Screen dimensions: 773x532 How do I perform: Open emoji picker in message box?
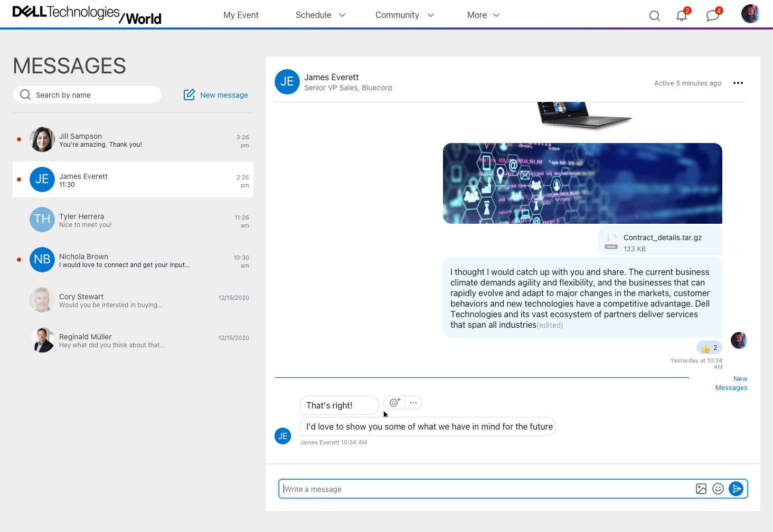(x=718, y=489)
